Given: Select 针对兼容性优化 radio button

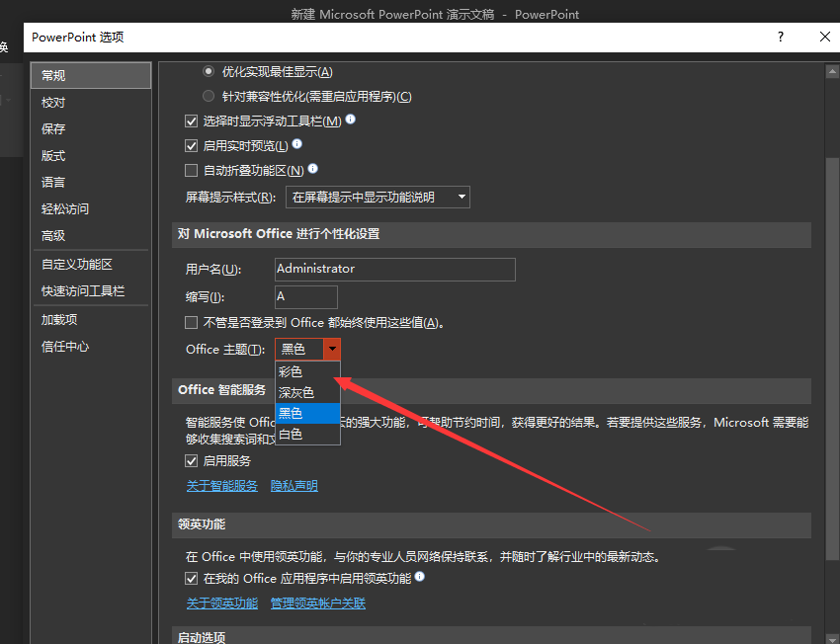Looking at the screenshot, I should tap(209, 97).
